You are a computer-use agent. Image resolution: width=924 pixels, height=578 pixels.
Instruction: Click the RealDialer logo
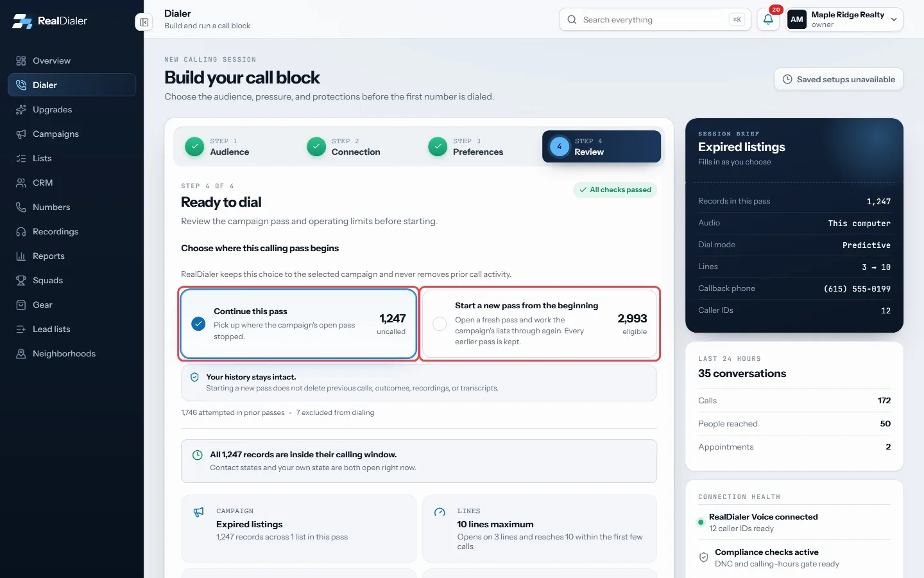[x=50, y=21]
